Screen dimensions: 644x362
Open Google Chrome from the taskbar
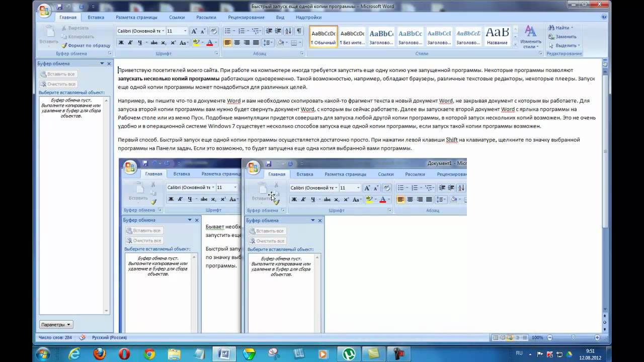point(149,354)
